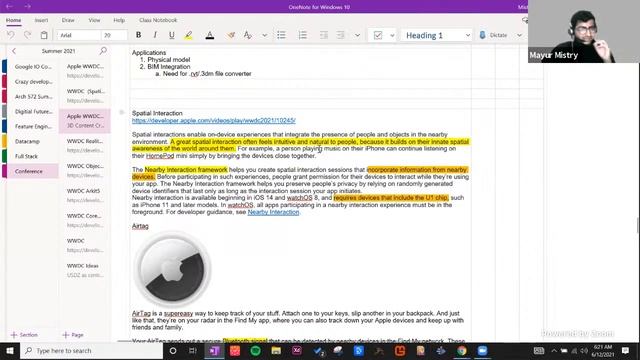This screenshot has height=360, width=640.
Task: Apply the yellow highlighter color
Action: click(x=189, y=36)
